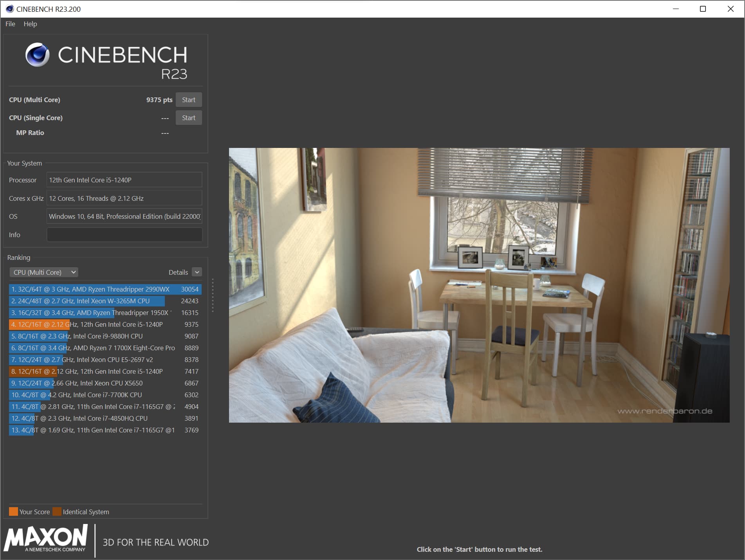Select ranking row 4 with score 9375

(105, 324)
